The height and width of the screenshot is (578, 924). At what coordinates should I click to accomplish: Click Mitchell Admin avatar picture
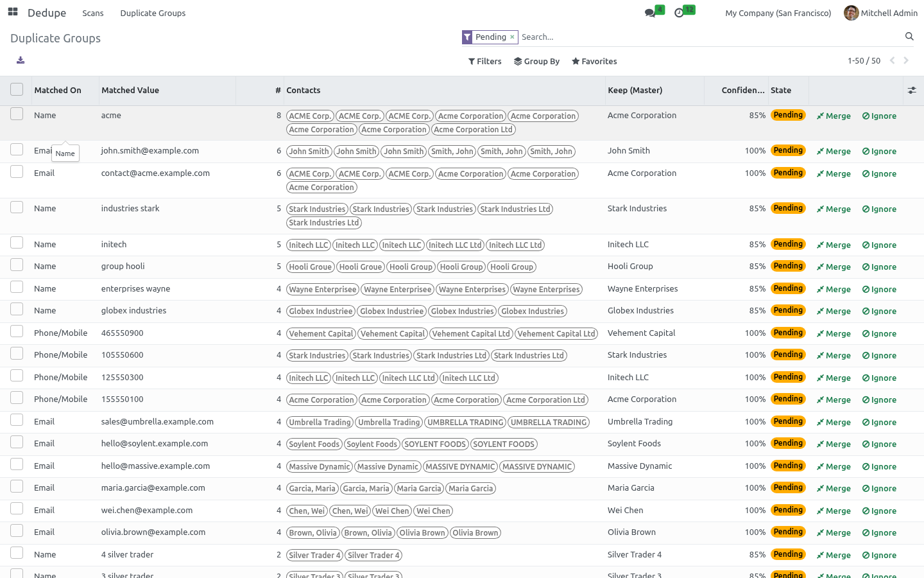[x=851, y=13]
